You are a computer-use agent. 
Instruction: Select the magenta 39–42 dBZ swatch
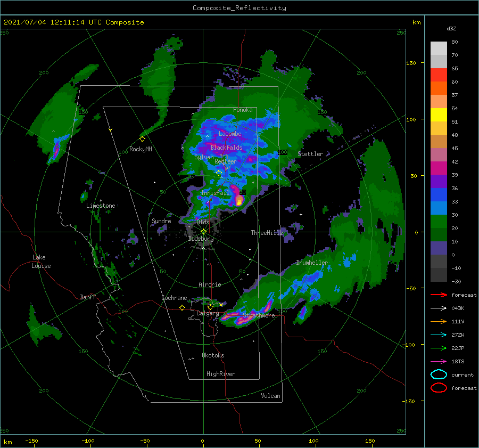[x=439, y=168]
